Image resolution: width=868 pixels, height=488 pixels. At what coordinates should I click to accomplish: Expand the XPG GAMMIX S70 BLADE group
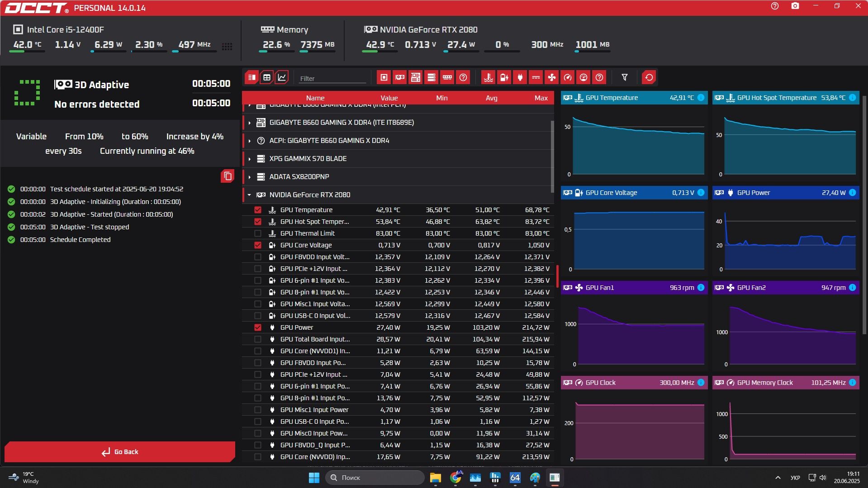[x=249, y=159]
